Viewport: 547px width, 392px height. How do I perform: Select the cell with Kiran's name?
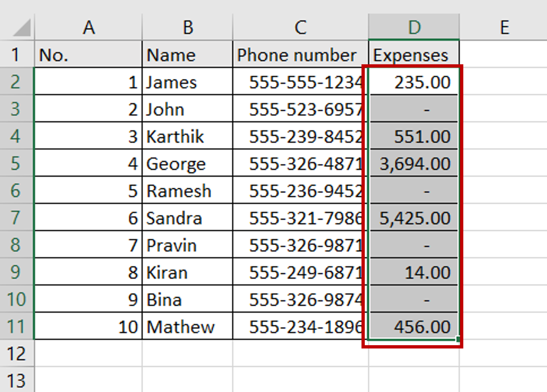point(187,272)
